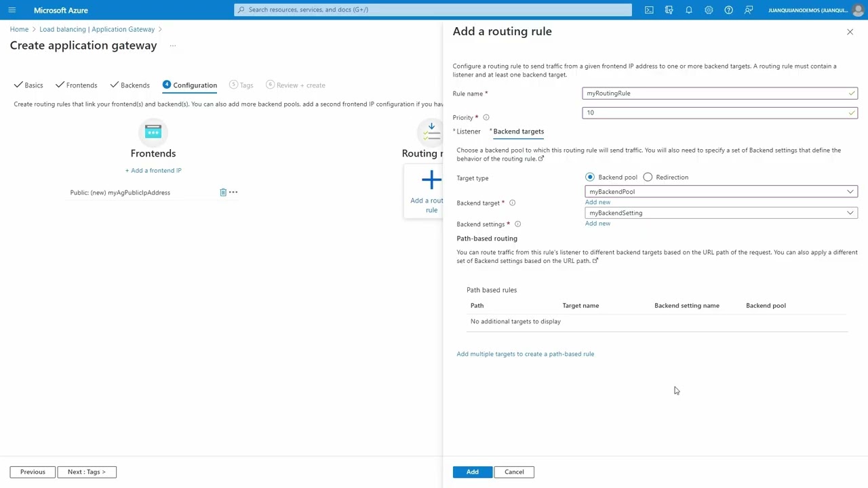
Task: Open the notifications bell
Action: tap(688, 10)
